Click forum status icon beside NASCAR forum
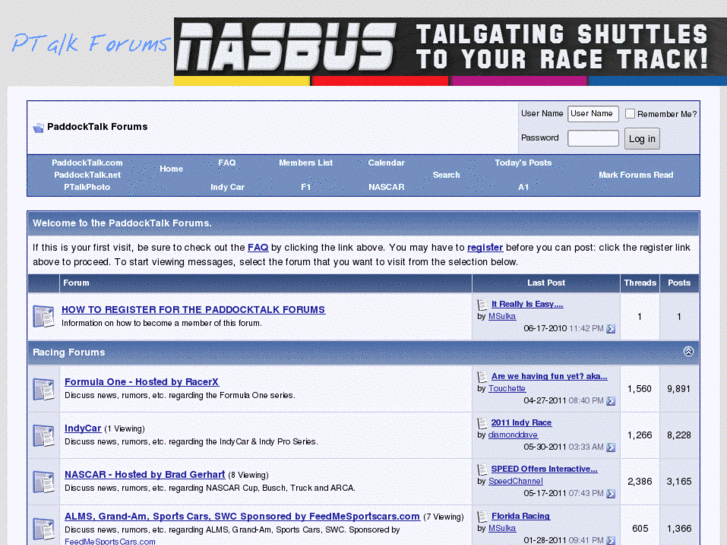 click(x=44, y=481)
